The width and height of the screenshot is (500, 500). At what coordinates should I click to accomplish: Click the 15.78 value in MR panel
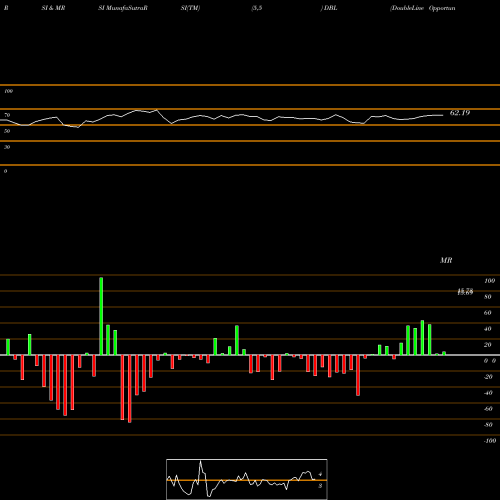tap(465, 292)
